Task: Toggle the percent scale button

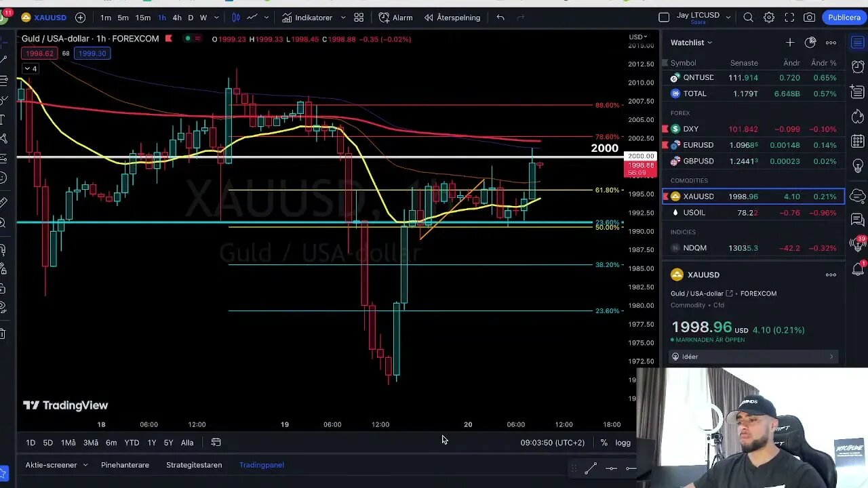Action: click(x=604, y=443)
